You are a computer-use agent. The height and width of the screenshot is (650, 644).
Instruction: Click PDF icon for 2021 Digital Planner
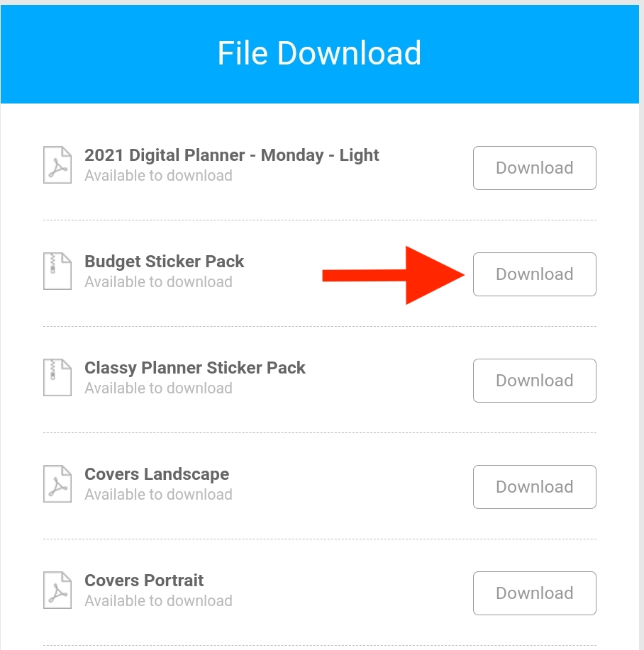pos(57,165)
